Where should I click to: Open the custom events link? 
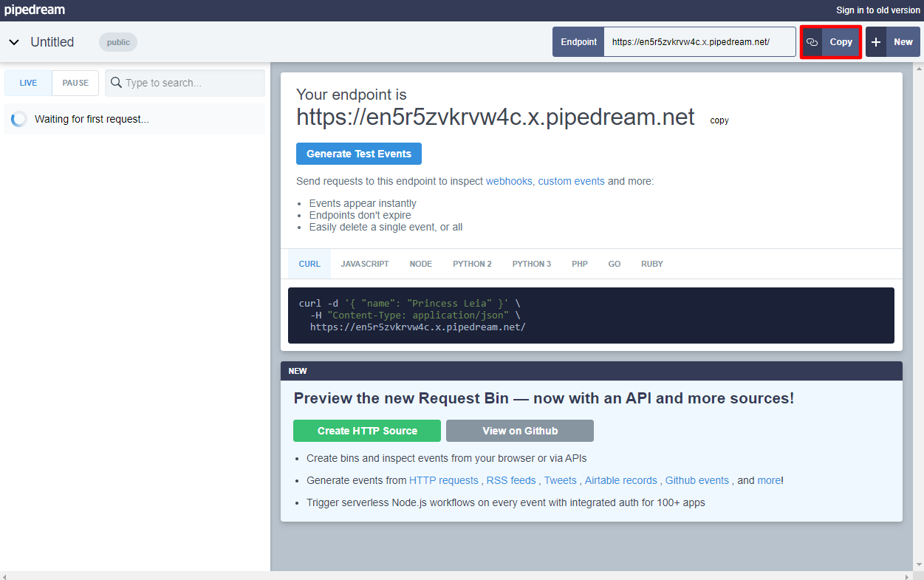tap(571, 181)
